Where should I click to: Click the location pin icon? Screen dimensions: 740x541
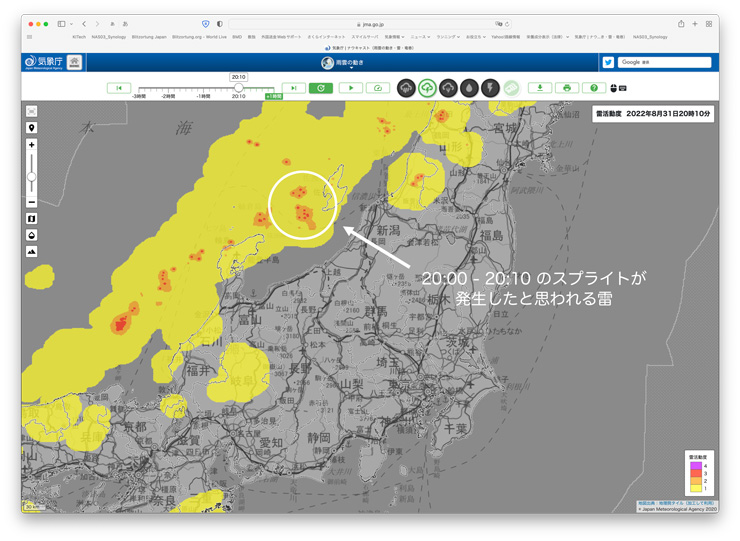pos(32,128)
